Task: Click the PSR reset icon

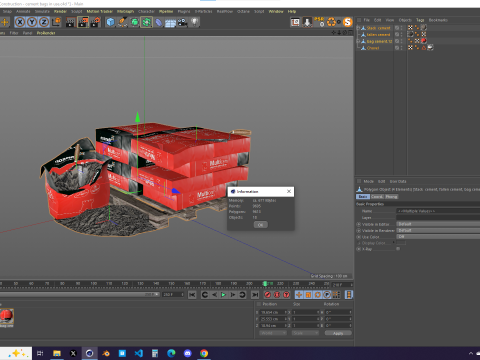Action: click(x=319, y=22)
